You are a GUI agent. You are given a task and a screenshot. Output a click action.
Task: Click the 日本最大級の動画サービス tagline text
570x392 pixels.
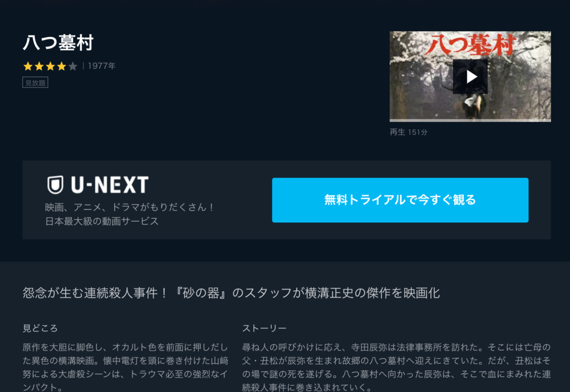click(x=102, y=221)
